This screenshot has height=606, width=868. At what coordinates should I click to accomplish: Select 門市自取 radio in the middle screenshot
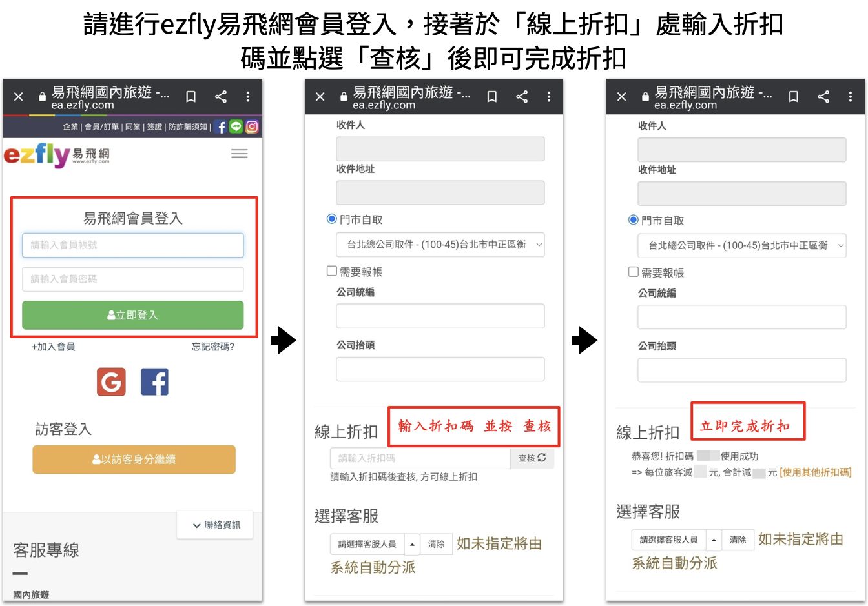[x=332, y=219]
